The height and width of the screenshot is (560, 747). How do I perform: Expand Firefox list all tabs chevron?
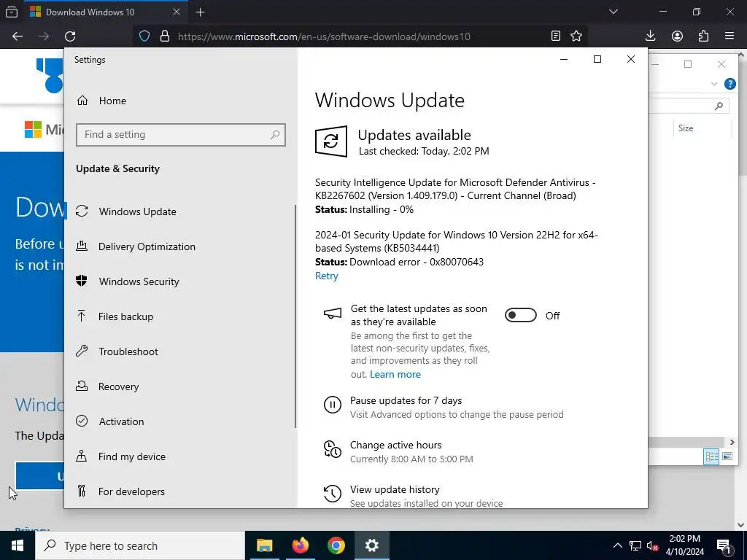pos(614,12)
